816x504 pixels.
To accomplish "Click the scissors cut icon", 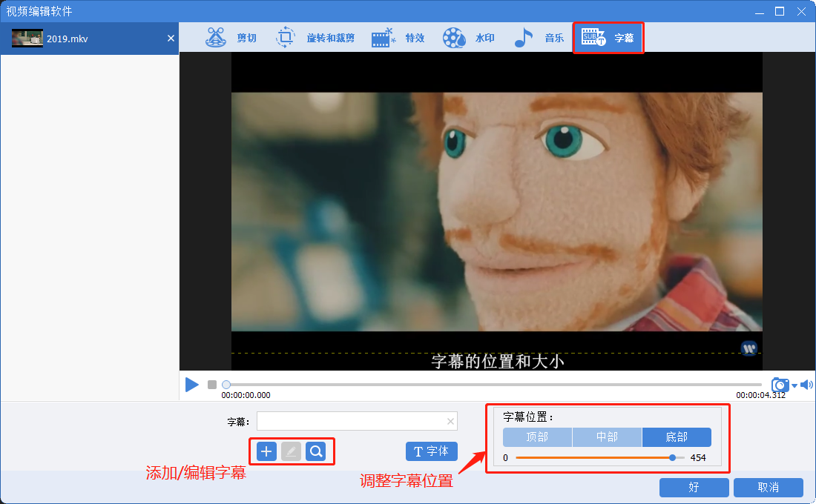I will 215,38.
